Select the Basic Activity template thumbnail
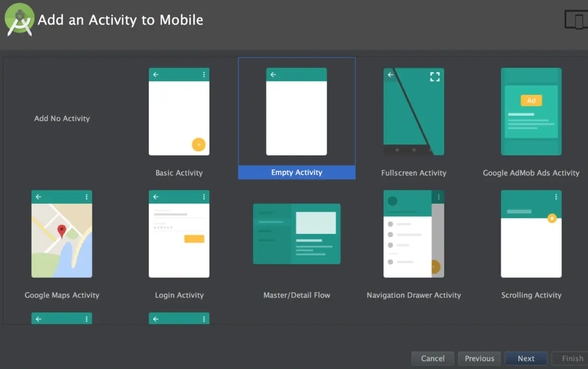The image size is (588, 369). pyautogui.click(x=179, y=112)
